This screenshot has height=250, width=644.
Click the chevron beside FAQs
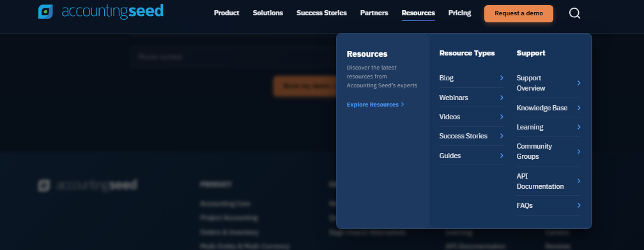[579, 205]
